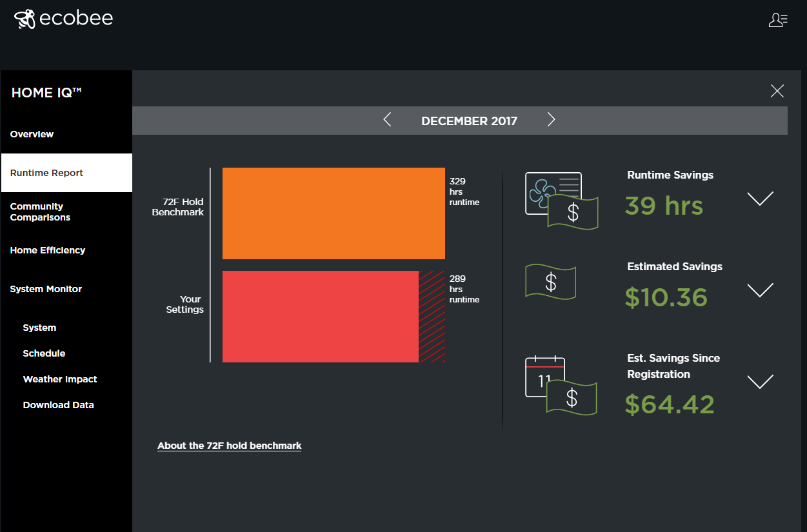Open System Monitor section

click(46, 289)
